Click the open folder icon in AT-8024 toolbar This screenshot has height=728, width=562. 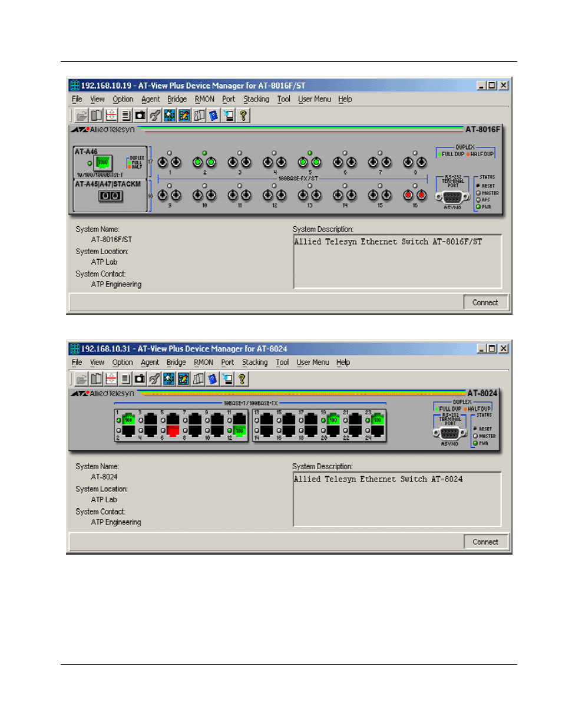click(81, 379)
